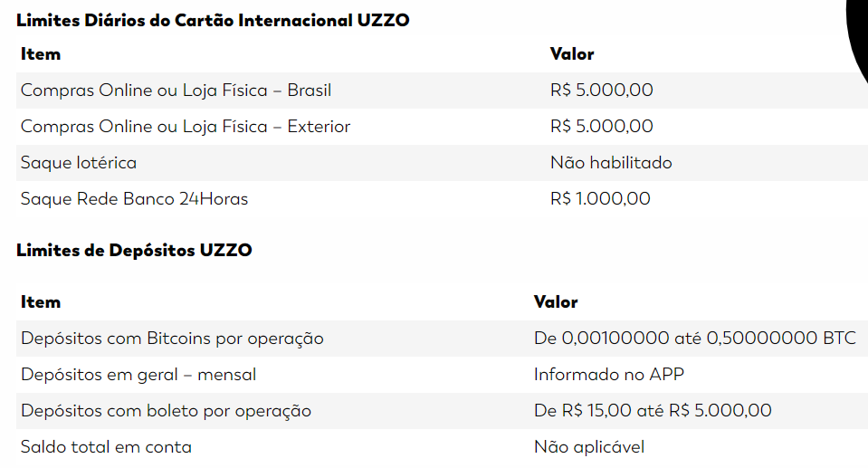Image resolution: width=868 pixels, height=468 pixels.
Task: Click the Saque lotérica item
Action: pyautogui.click(x=79, y=163)
